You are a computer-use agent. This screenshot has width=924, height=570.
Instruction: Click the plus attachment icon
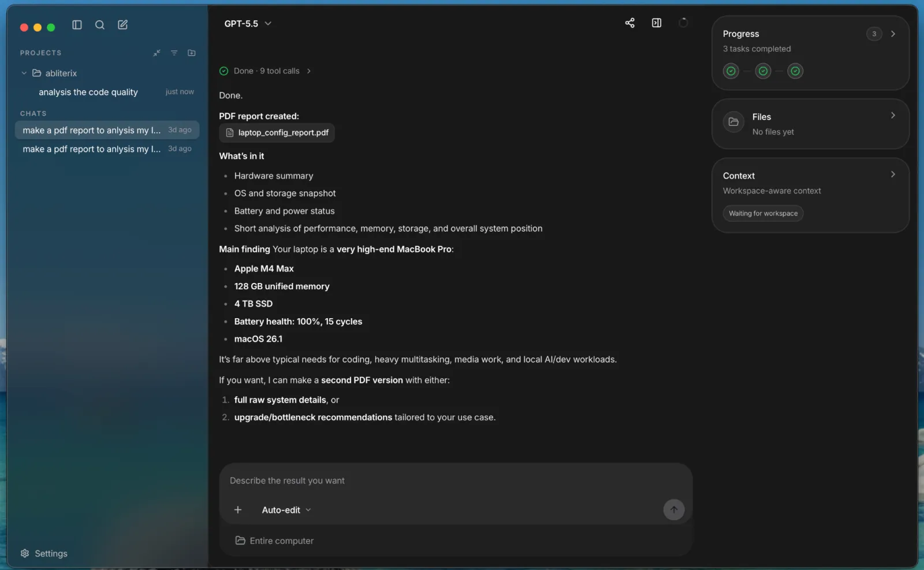click(238, 510)
